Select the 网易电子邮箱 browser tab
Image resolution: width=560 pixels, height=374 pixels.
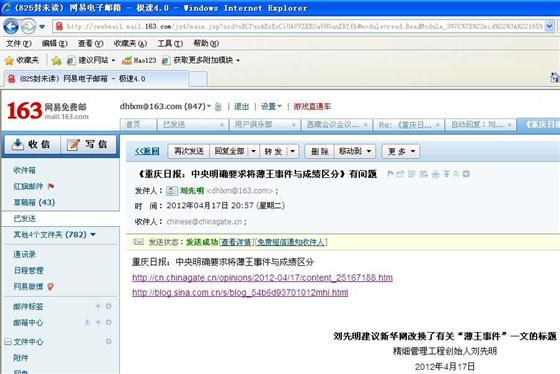point(96,79)
